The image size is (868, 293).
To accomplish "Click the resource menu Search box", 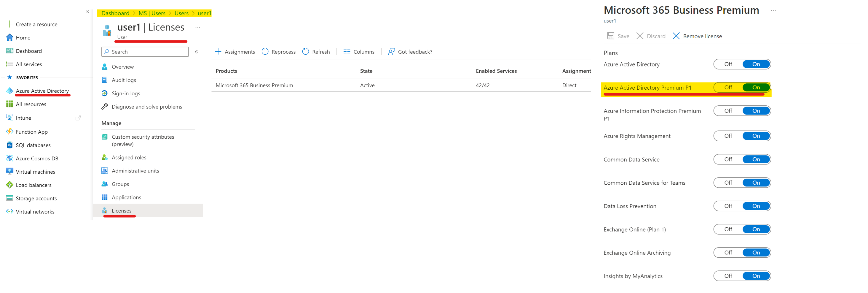I will [x=145, y=52].
